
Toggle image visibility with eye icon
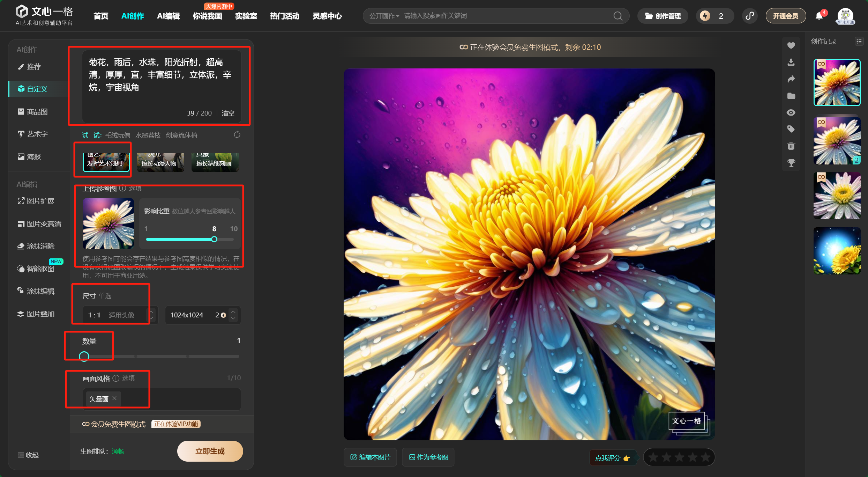click(791, 112)
